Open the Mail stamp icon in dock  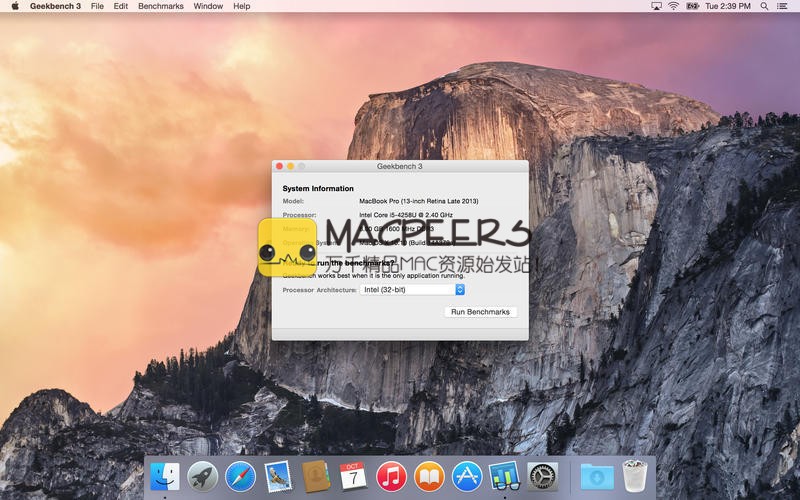pos(278,477)
